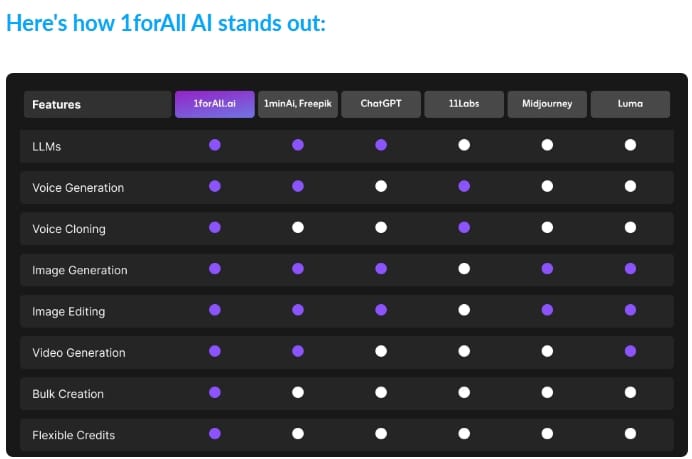
Task: Click ChatGPT purple dot in Image Editing row
Action: tap(381, 310)
